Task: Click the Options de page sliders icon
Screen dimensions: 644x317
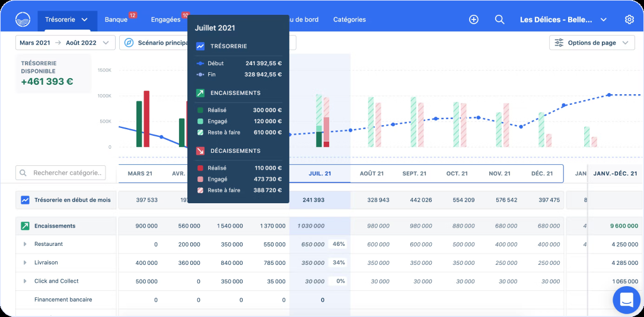Action: [x=559, y=43]
